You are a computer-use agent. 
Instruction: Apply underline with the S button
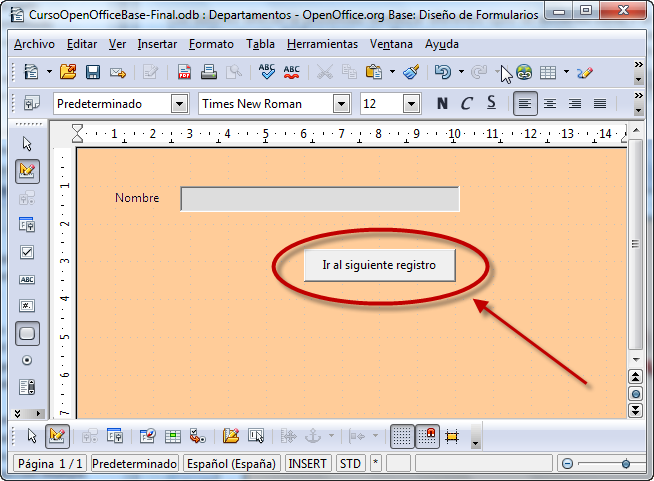[491, 103]
